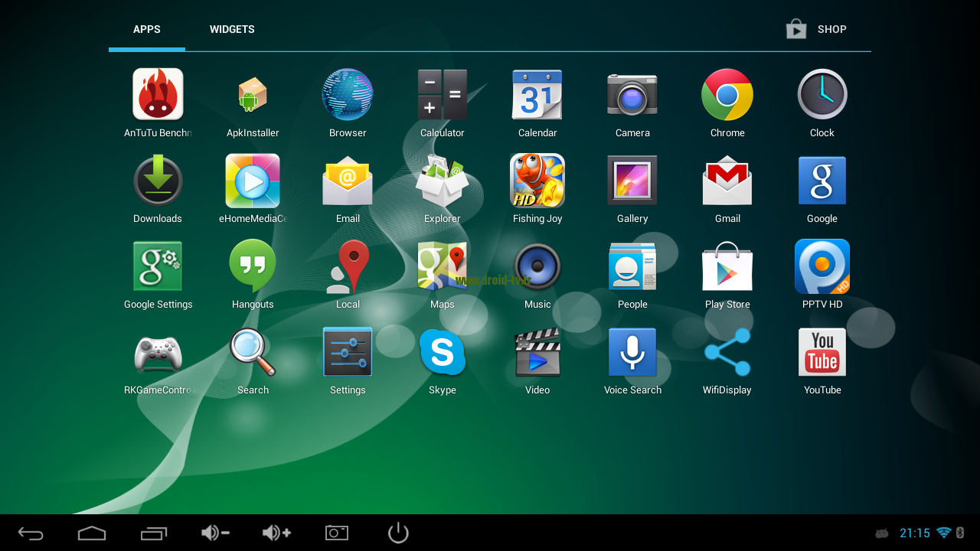Tap the power button in the navigation bar
This screenshot has height=551, width=980.
(x=398, y=533)
